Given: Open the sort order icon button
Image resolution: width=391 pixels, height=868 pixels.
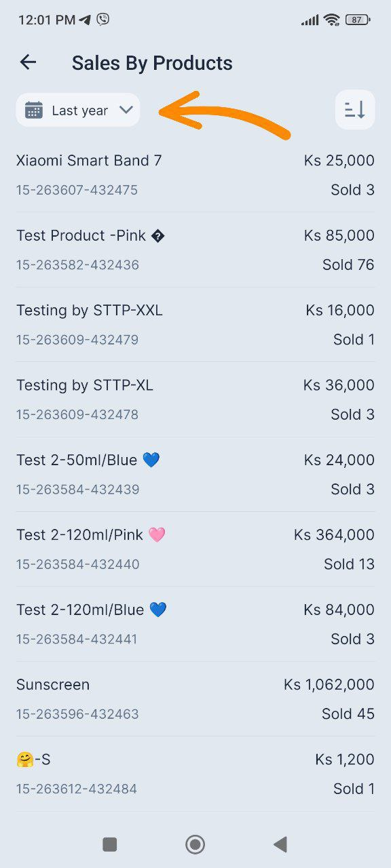Looking at the screenshot, I should (355, 109).
